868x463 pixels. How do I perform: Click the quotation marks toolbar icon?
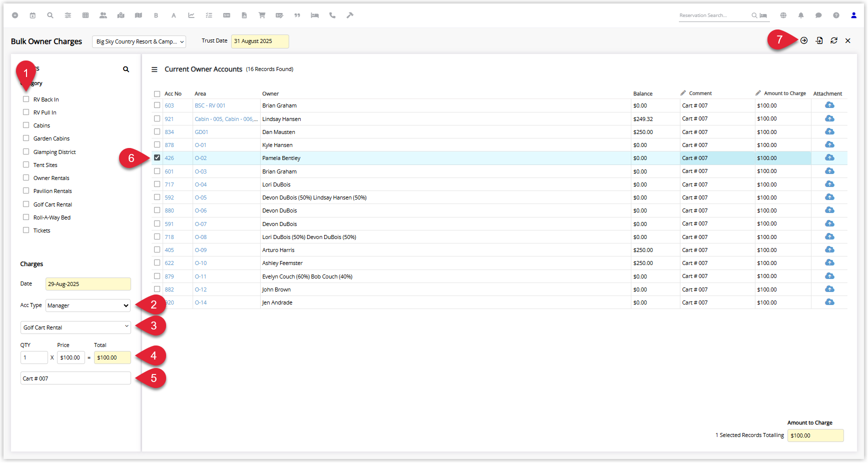(297, 15)
